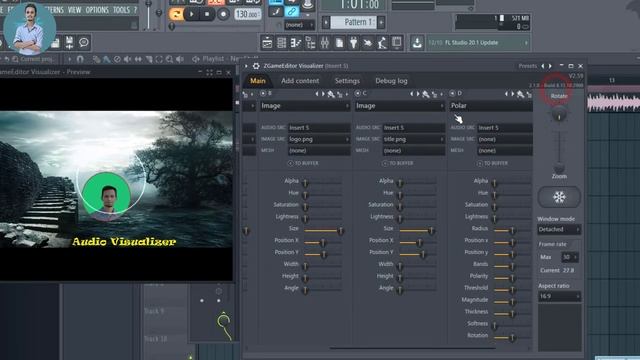The height and width of the screenshot is (360, 640).
Task: Toggle layer B enable radio button
Action: (x=263, y=93)
